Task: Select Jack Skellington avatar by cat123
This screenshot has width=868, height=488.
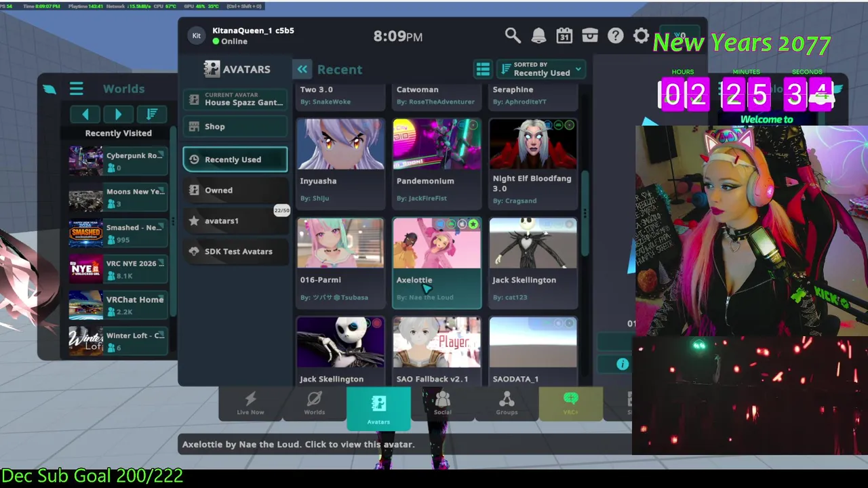Action: [533, 263]
